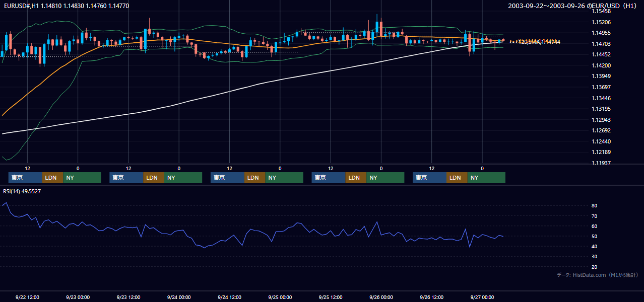The width and height of the screenshot is (644, 302).
Task: Select the LDN session block for 9/26
Action: point(457,178)
